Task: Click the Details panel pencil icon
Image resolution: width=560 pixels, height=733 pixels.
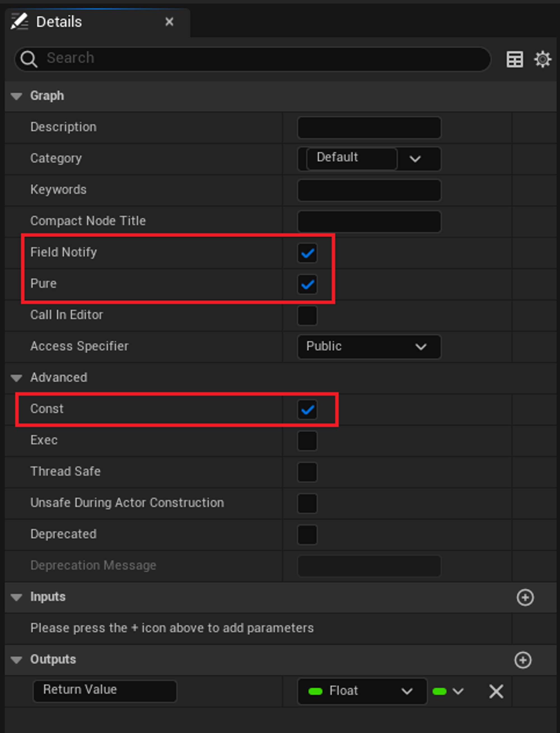Action: point(19,22)
